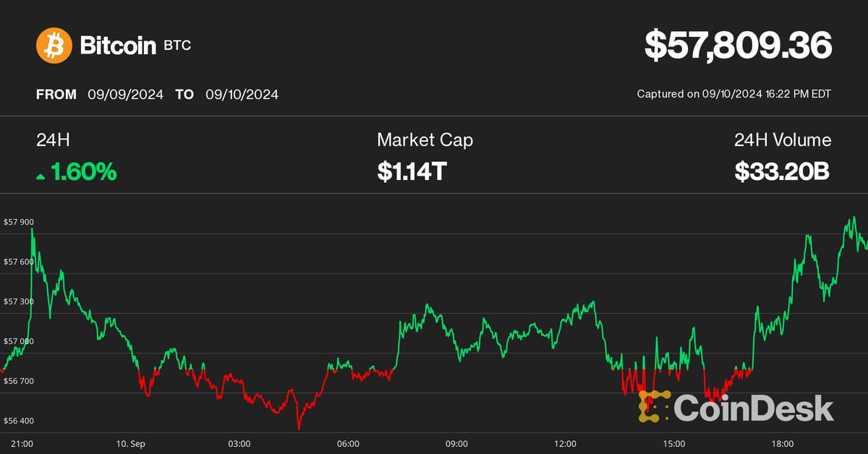
Task: Click the 24H change label
Action: click(x=51, y=140)
